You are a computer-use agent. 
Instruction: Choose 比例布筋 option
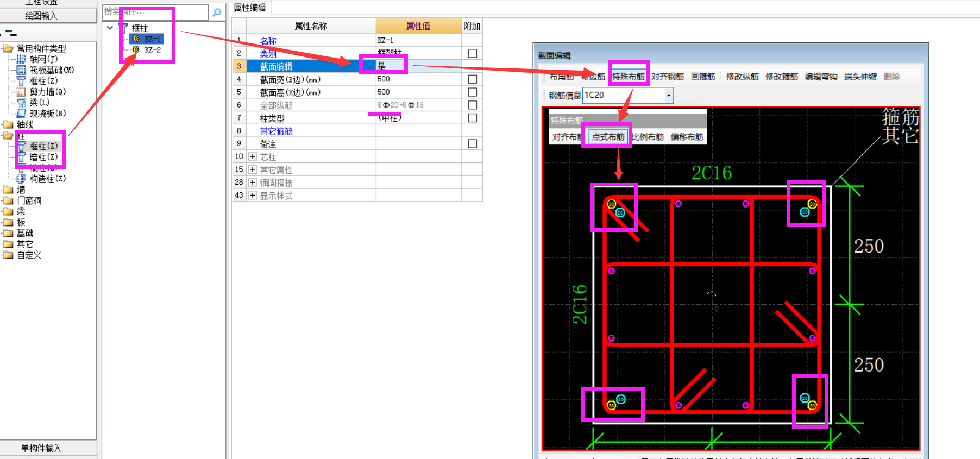pos(648,137)
